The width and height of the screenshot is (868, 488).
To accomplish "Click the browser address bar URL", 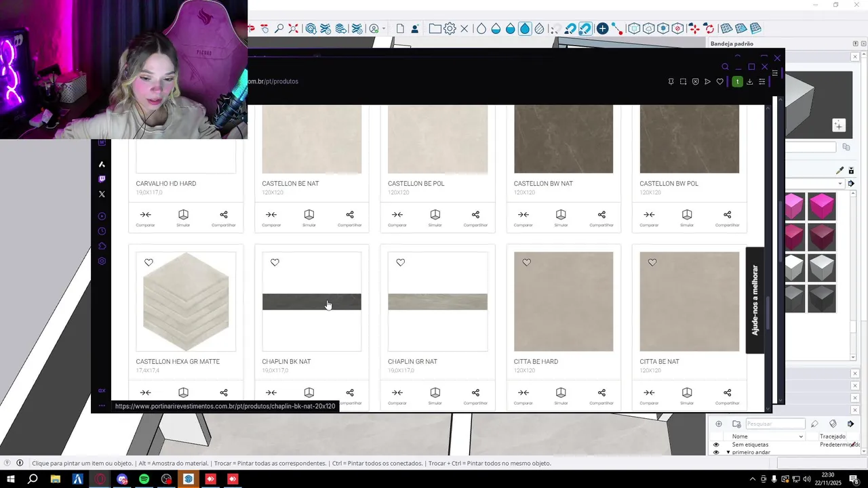I will (273, 81).
